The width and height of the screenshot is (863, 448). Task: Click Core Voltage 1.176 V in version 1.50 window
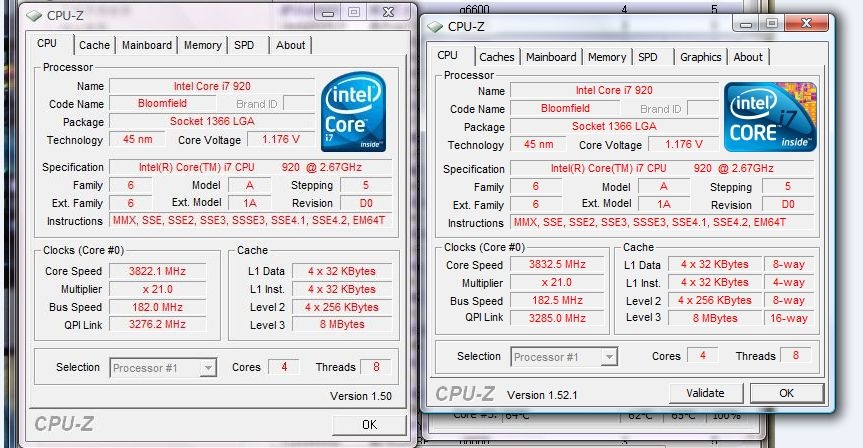281,139
